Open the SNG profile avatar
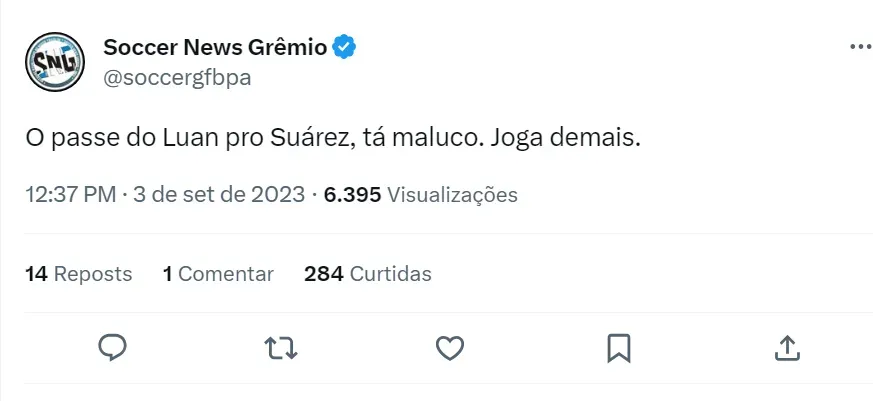The height and width of the screenshot is (401, 873). tap(54, 62)
